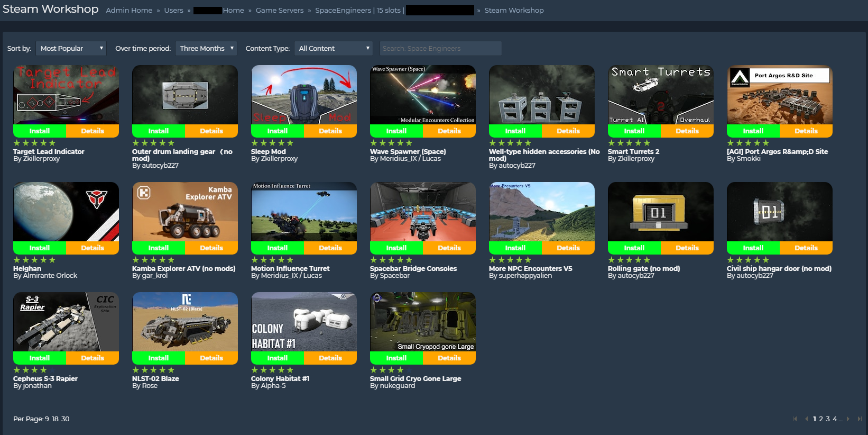868x435 pixels.
Task: View details for Rolling gate
Action: 687,248
